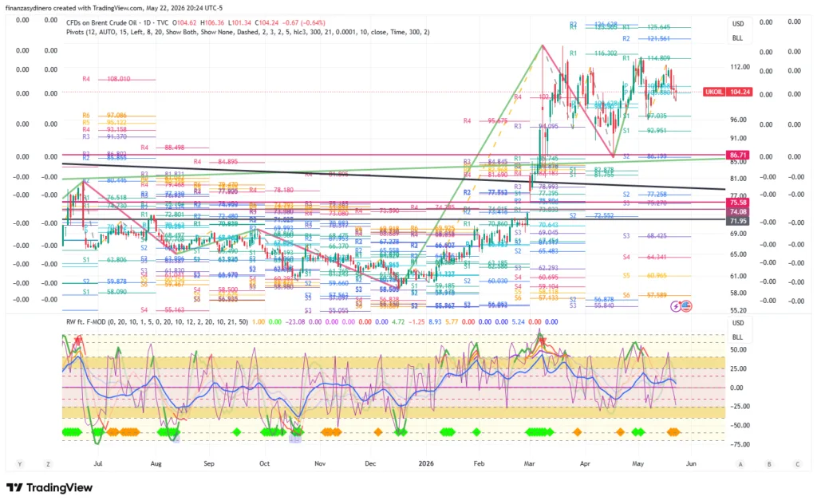Select the Z scale button below the chart
The height and width of the screenshot is (504, 817).
[x=48, y=463]
